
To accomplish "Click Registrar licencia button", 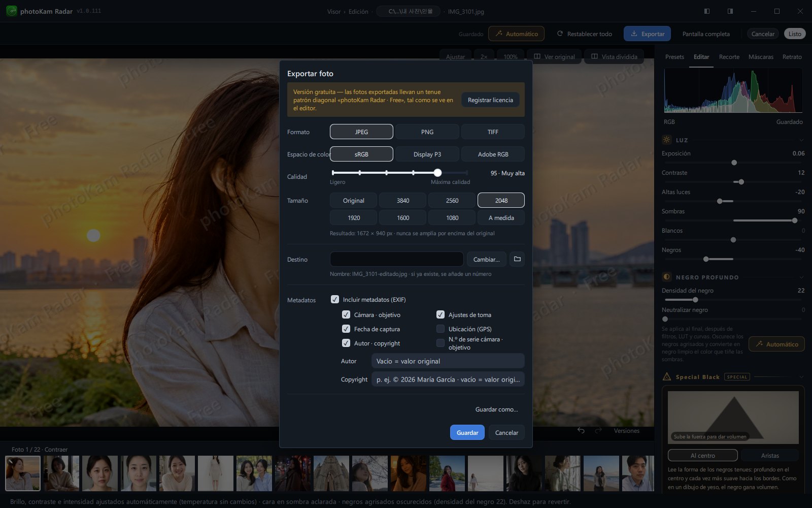I will point(490,100).
